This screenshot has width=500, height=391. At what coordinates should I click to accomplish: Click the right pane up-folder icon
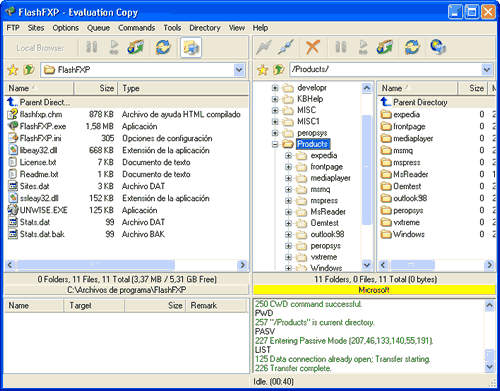(x=278, y=70)
